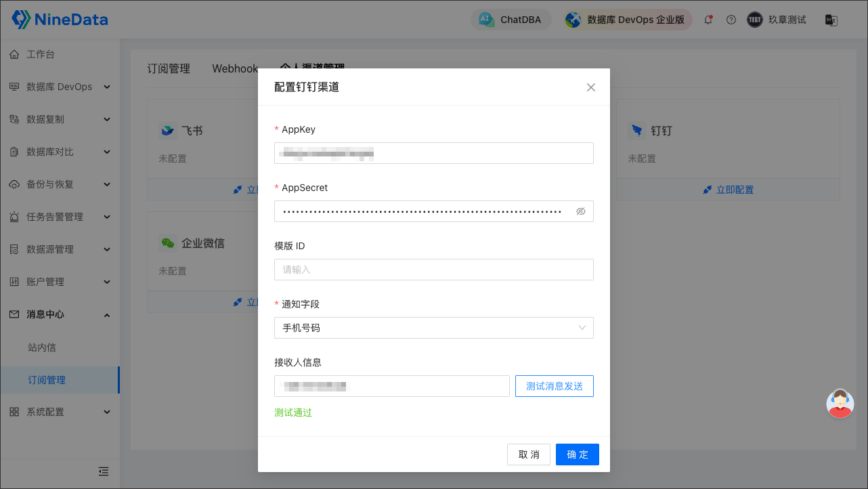Click the 钉钉 channel logo

pos(636,130)
